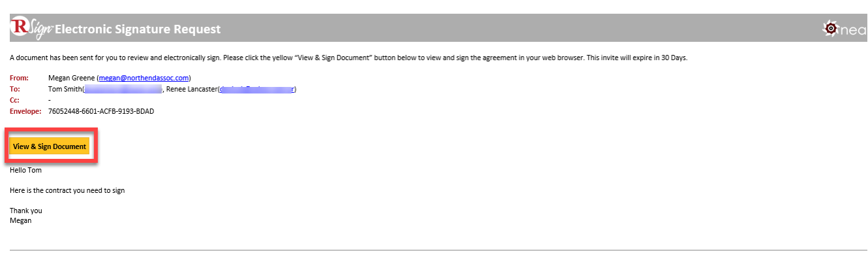Click the Thank you closing text

click(x=26, y=211)
